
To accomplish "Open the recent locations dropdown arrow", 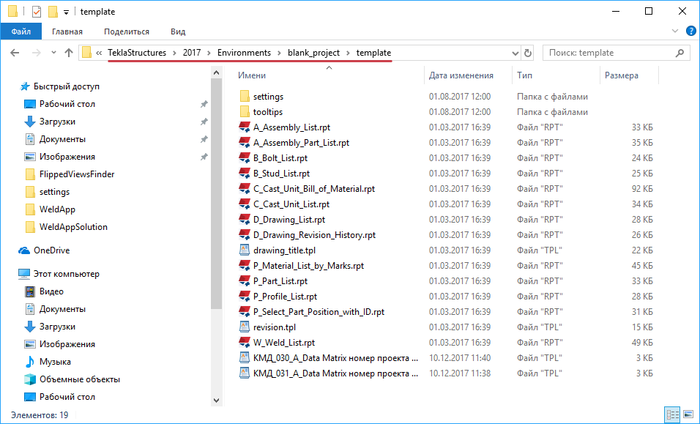I will (54, 53).
